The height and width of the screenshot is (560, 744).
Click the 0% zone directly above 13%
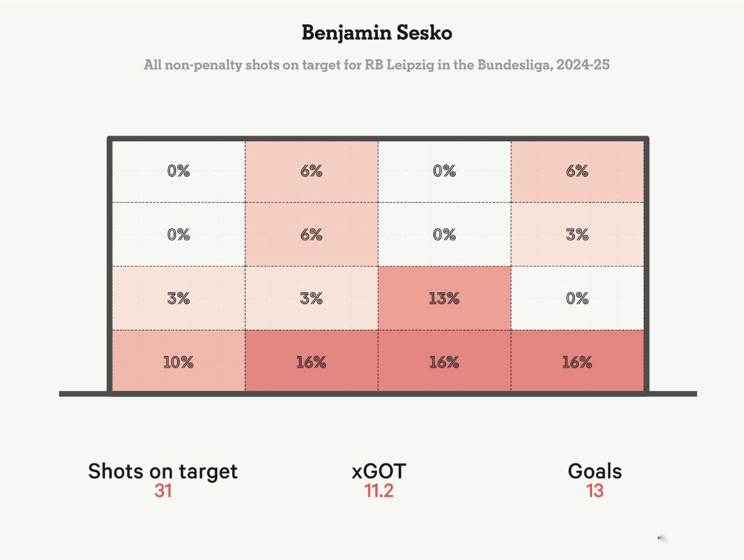pos(444,235)
